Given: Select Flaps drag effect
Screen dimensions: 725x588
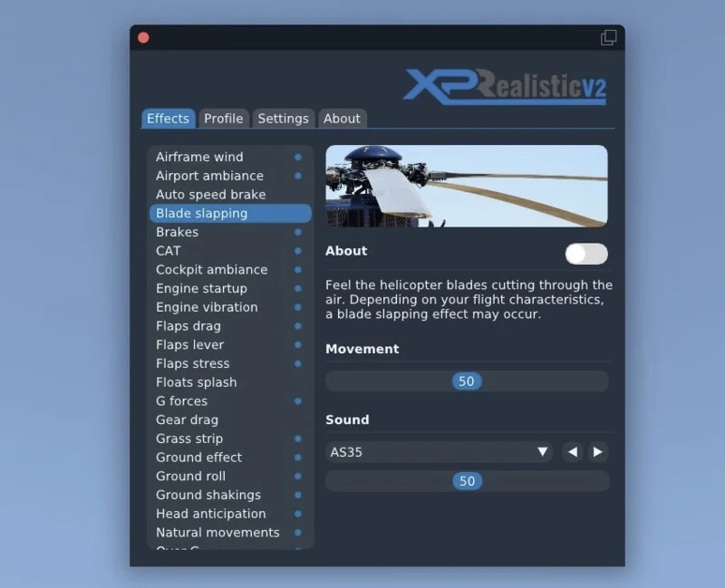Looking at the screenshot, I should coord(230,326).
